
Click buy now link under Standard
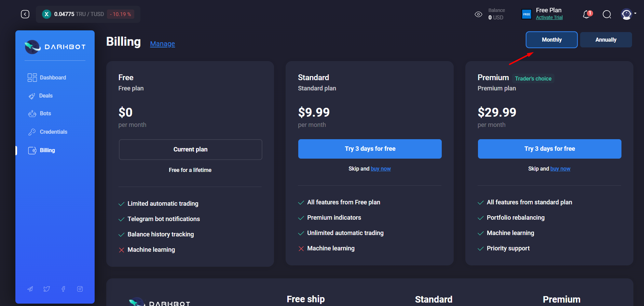click(381, 169)
